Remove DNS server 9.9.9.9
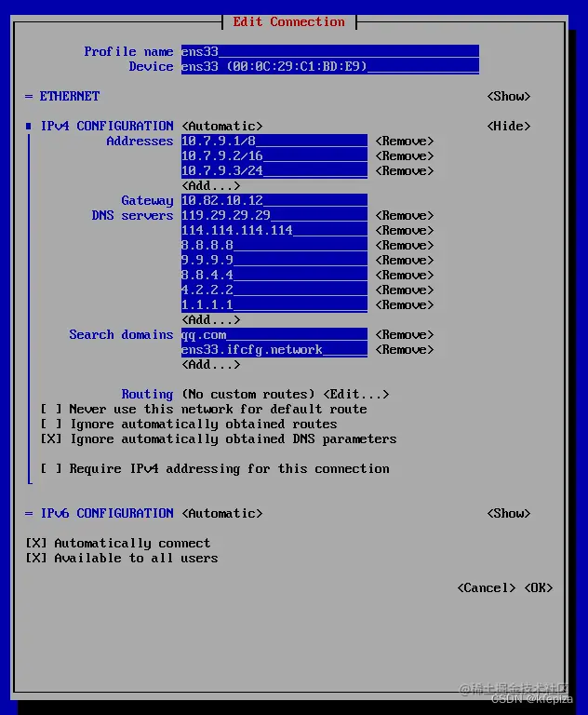 405,261
